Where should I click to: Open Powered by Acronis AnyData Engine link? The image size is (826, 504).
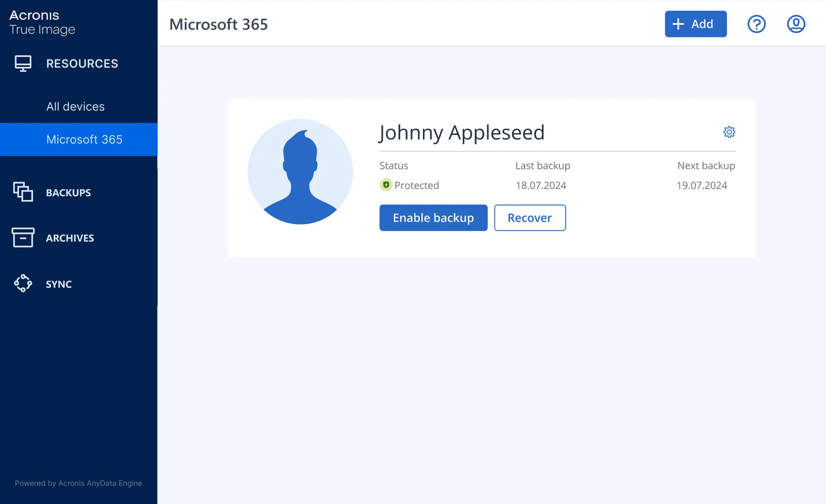click(78, 483)
